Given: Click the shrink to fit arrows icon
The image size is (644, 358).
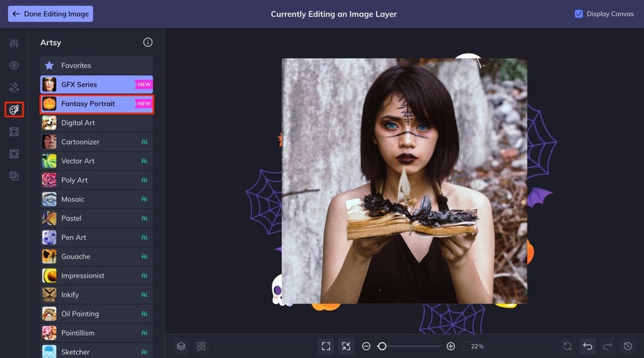Looking at the screenshot, I should pyautogui.click(x=347, y=346).
